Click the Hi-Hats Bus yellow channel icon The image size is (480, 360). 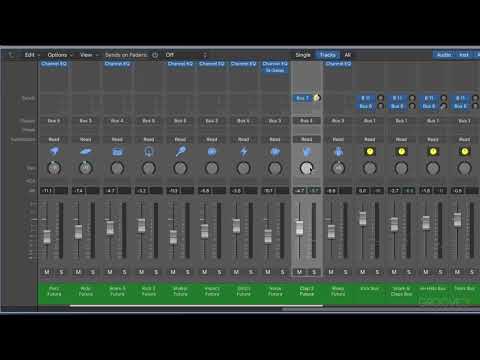pos(433,152)
